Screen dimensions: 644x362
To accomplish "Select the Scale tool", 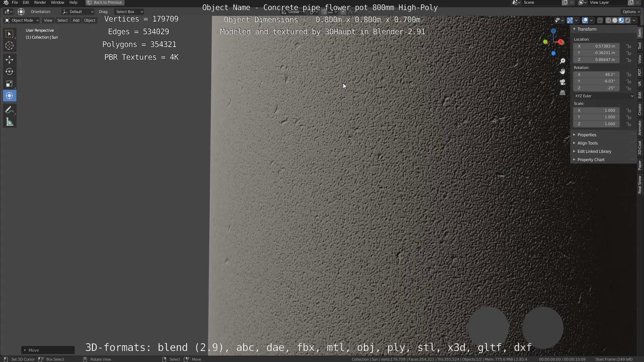I will pyautogui.click(x=9, y=84).
